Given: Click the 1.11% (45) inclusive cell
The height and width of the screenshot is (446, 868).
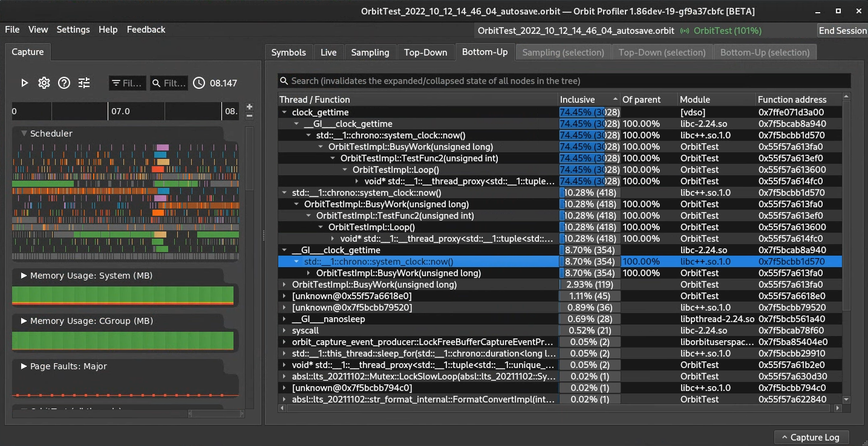Looking at the screenshot, I should [590, 296].
